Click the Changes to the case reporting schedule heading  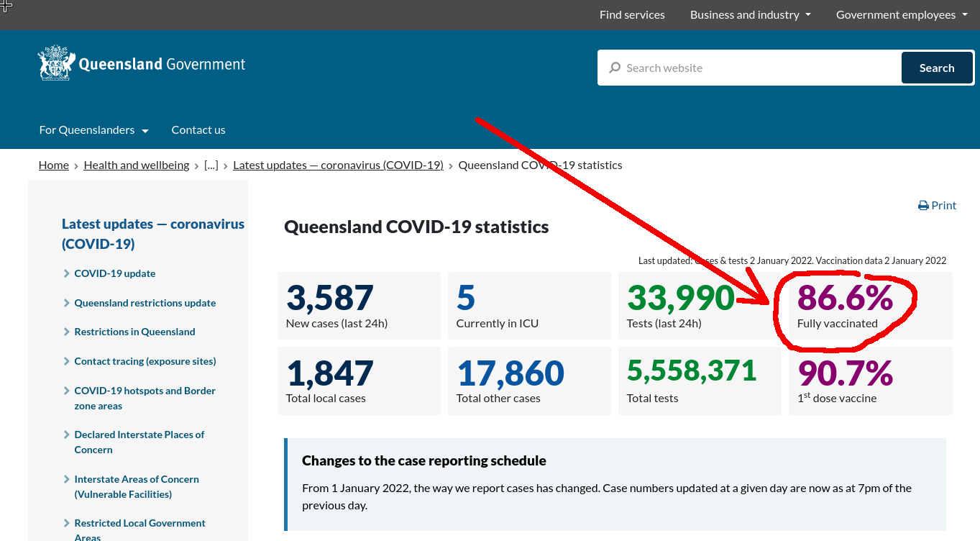[424, 460]
